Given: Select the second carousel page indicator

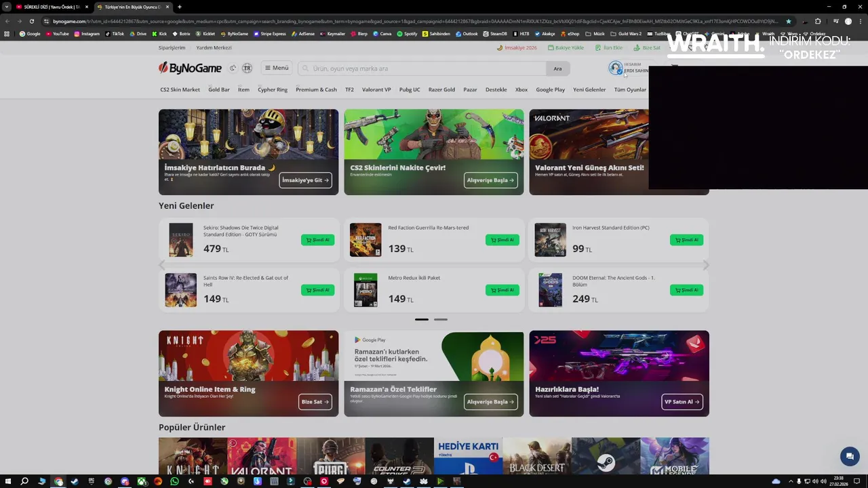Looking at the screenshot, I should (441, 319).
